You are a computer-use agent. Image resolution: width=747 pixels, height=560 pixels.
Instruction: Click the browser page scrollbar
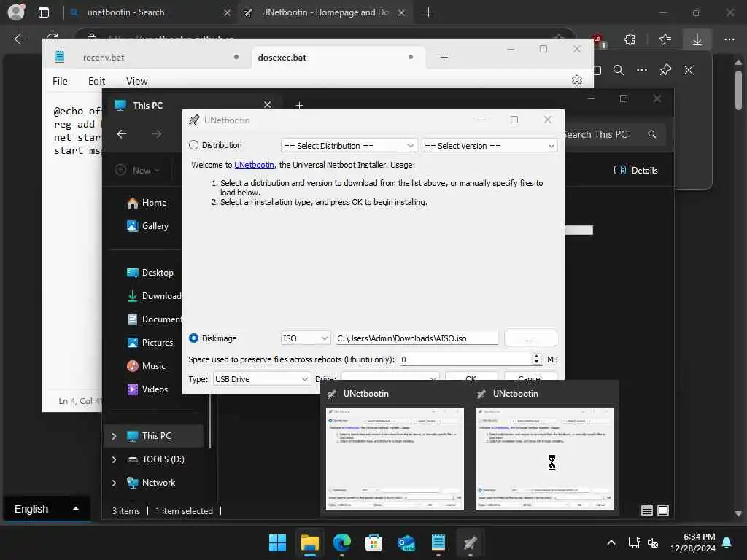coord(738,90)
